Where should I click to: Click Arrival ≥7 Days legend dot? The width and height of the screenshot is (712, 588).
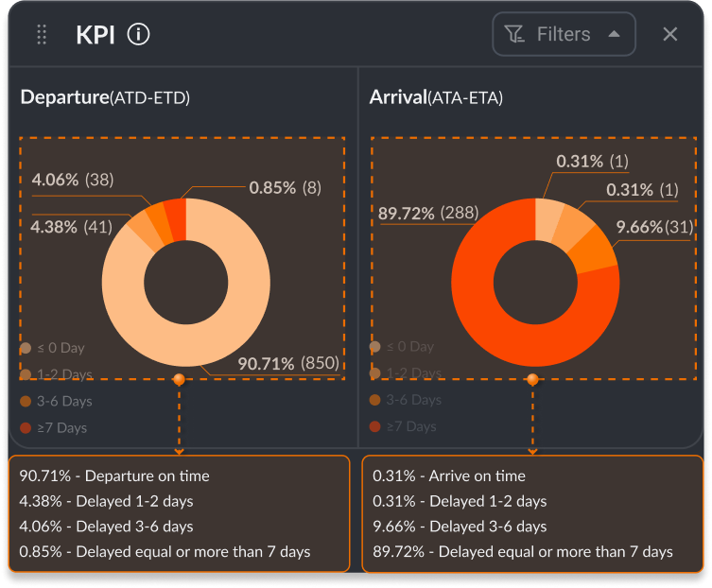click(x=375, y=427)
